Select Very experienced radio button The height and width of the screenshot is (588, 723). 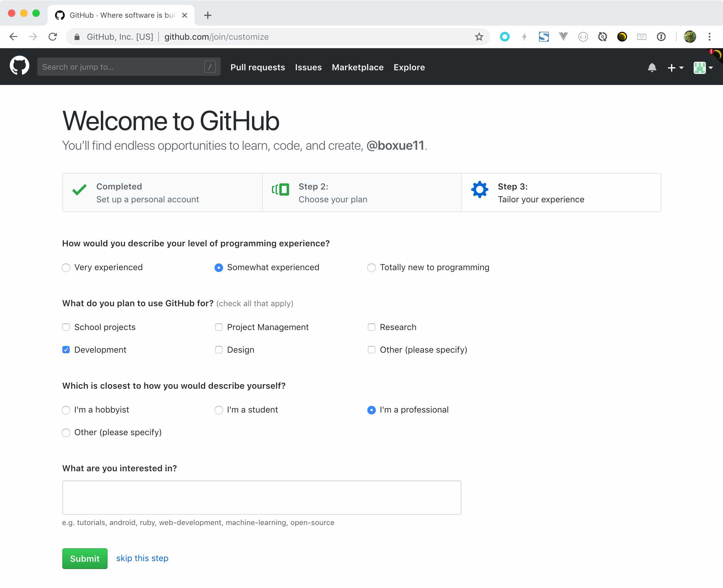(x=66, y=268)
